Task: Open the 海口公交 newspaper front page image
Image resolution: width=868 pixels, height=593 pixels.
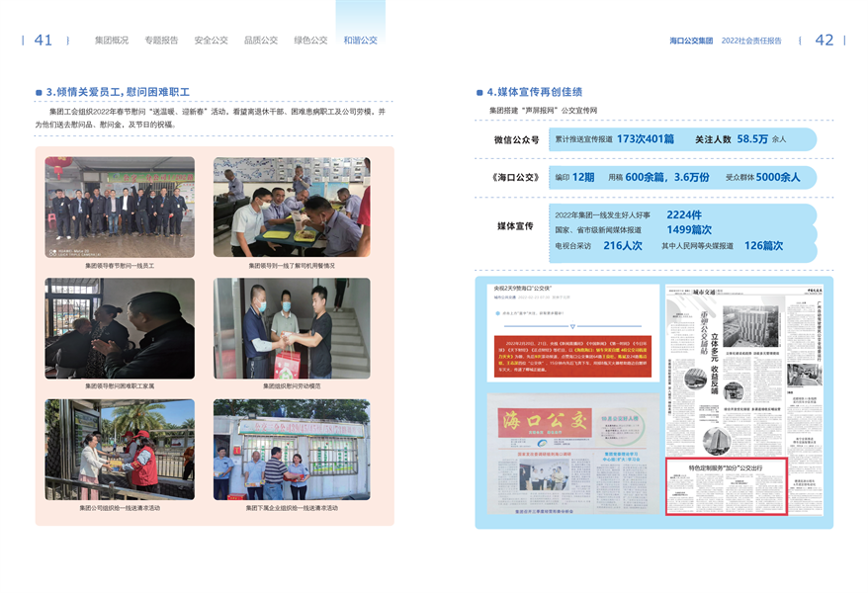Action: pyautogui.click(x=572, y=452)
